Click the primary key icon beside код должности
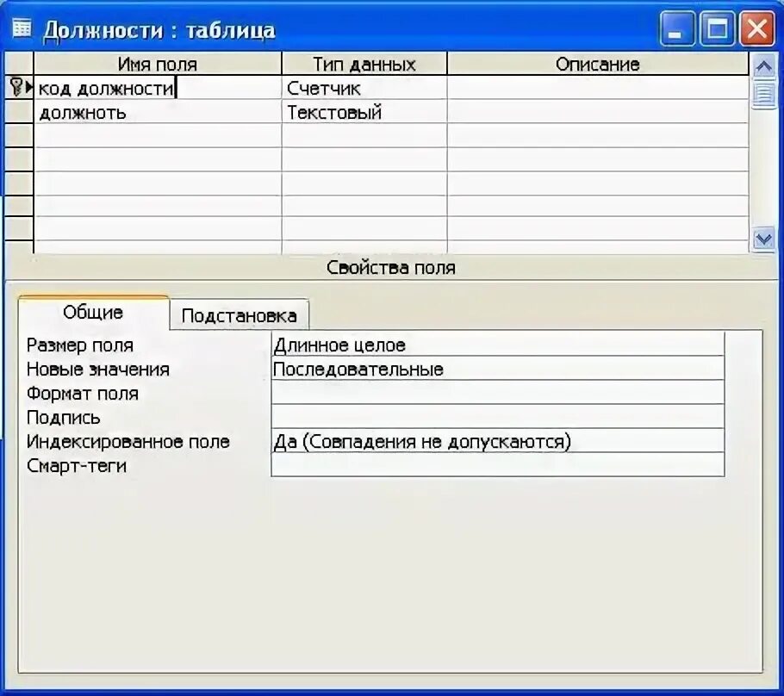The width and height of the screenshot is (784, 696). pyautogui.click(x=16, y=86)
